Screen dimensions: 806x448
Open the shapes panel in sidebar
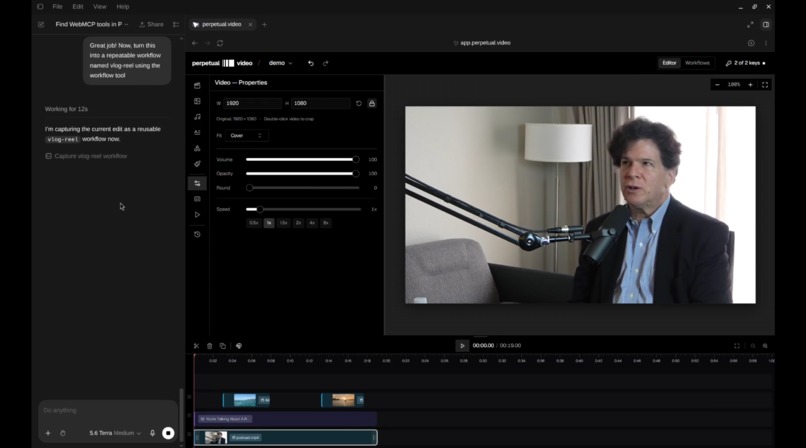(197, 148)
